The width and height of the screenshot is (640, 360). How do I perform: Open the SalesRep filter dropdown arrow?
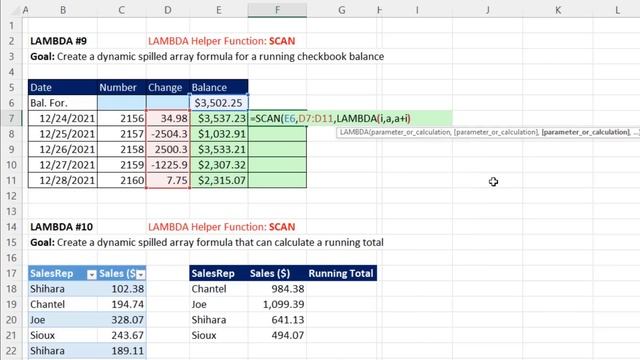click(92, 275)
